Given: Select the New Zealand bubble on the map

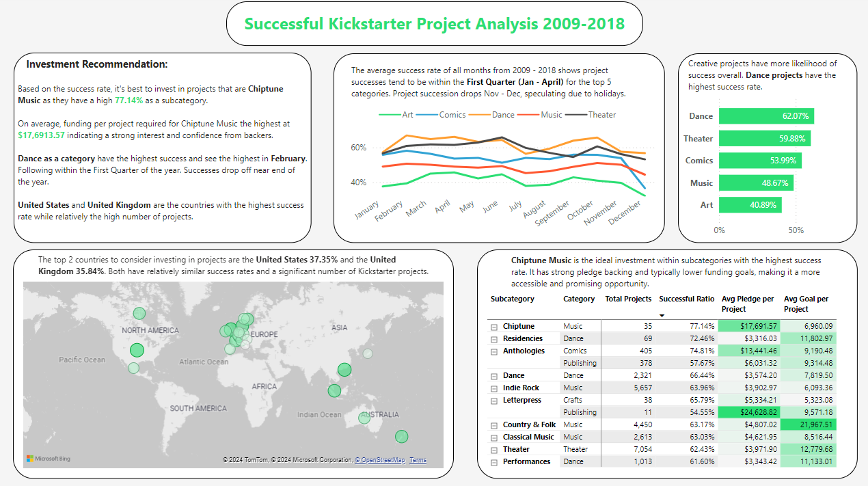Looking at the screenshot, I should pyautogui.click(x=401, y=436).
